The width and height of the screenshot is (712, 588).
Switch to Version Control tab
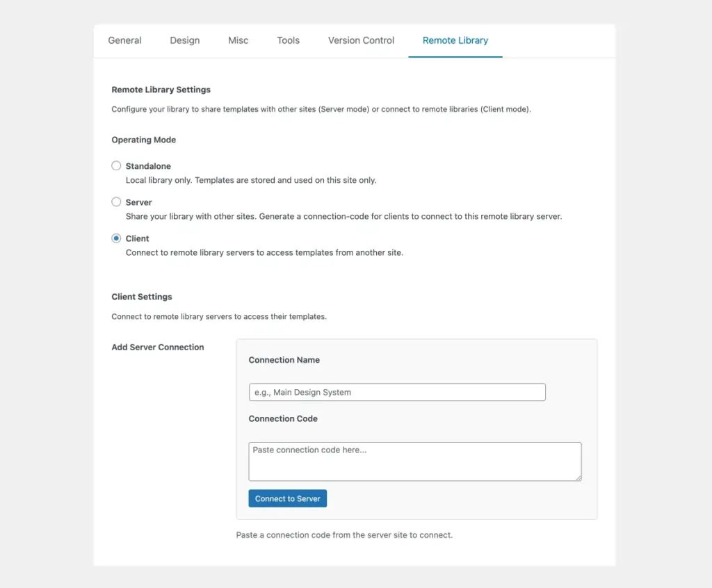pyautogui.click(x=362, y=40)
